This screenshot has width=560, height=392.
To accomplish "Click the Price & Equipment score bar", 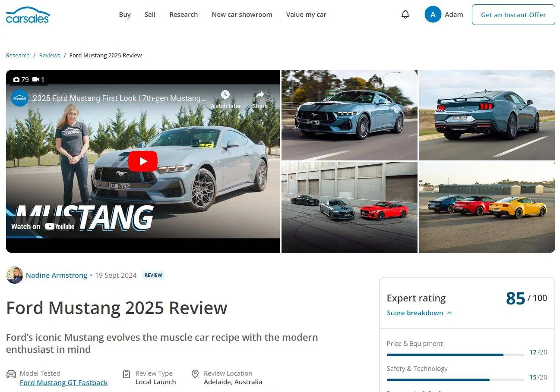I will tap(456, 355).
